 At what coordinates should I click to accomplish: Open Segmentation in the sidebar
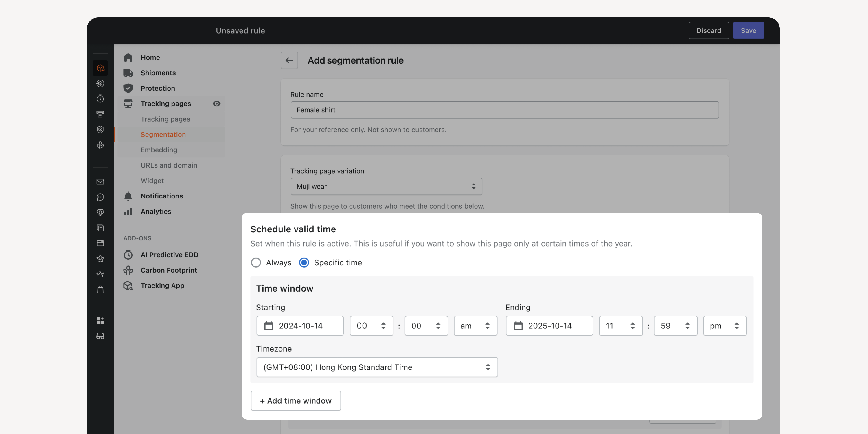163,135
